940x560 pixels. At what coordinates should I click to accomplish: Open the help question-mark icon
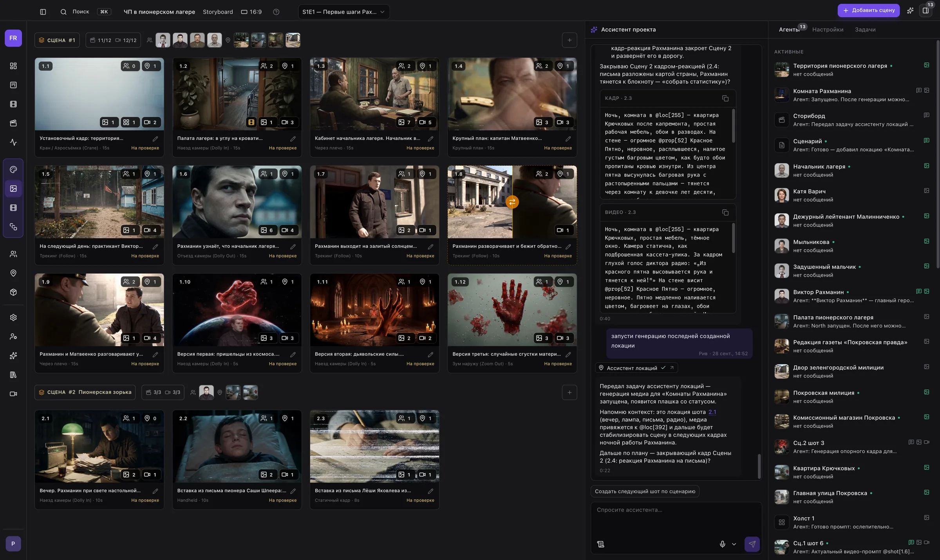(x=276, y=12)
